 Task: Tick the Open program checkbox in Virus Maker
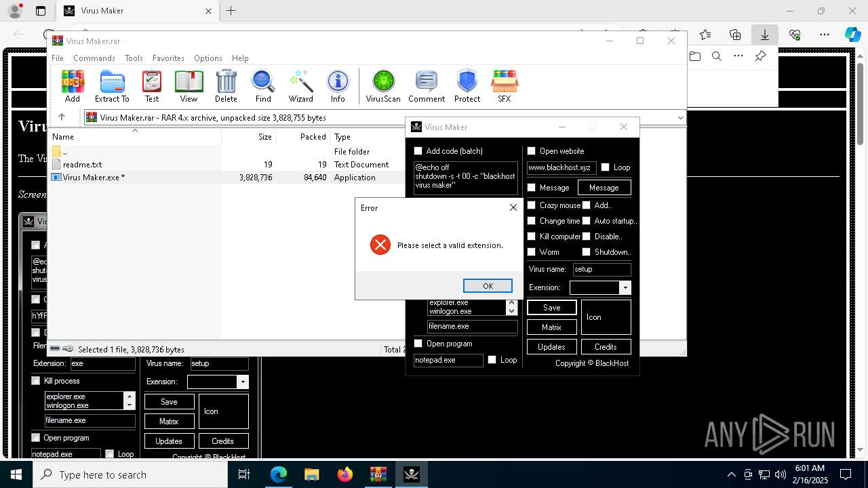coord(418,344)
